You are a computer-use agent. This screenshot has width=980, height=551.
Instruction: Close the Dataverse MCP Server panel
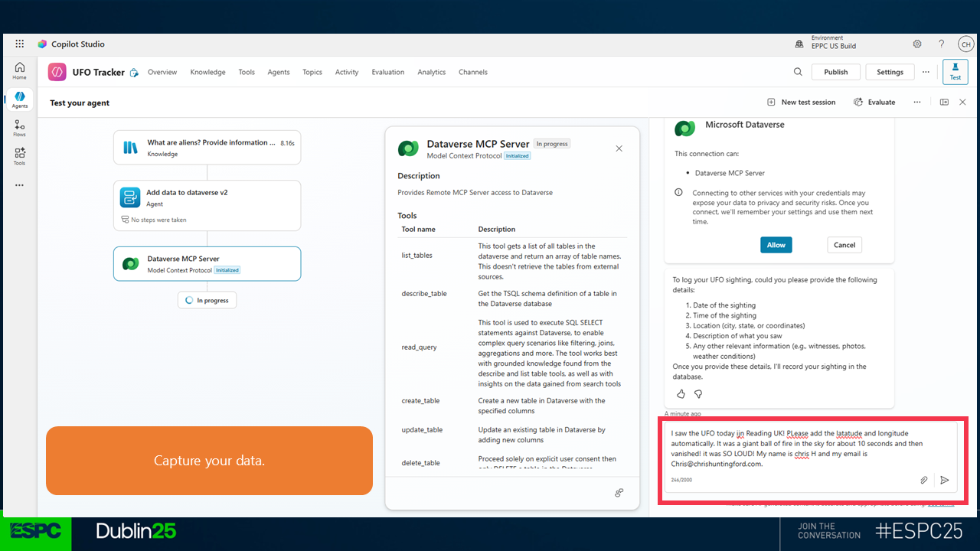pos(619,148)
